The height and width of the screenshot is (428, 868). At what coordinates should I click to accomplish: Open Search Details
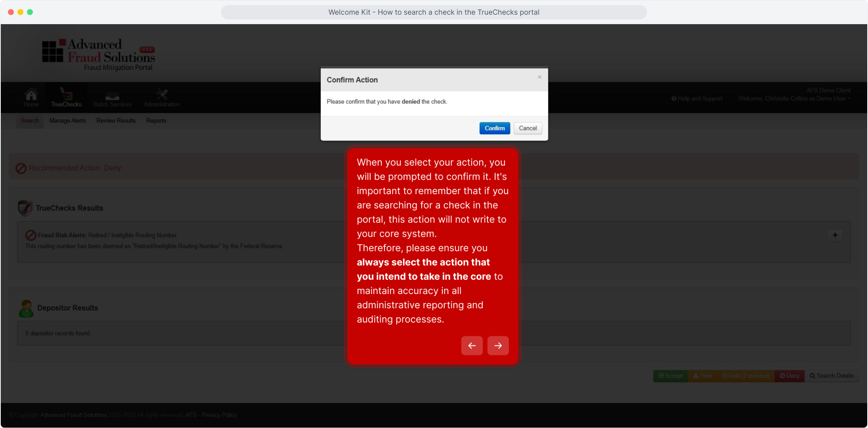coord(832,376)
